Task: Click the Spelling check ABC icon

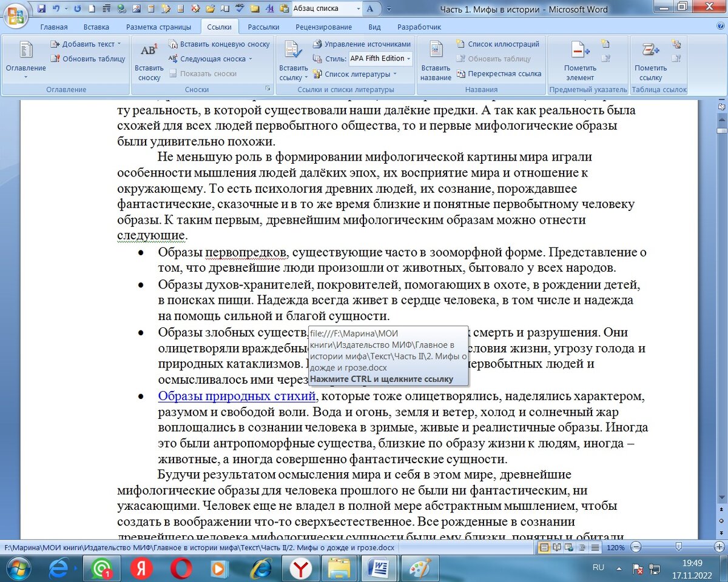Action: tap(240, 9)
